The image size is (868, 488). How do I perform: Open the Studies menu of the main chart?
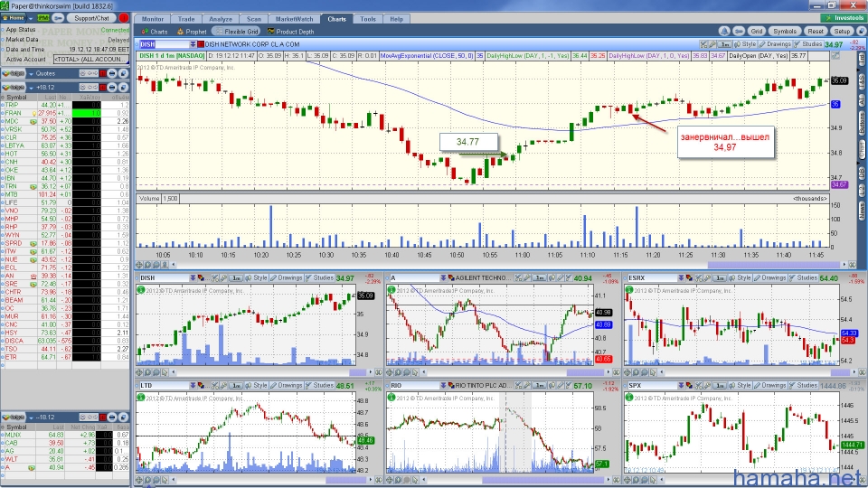point(807,44)
